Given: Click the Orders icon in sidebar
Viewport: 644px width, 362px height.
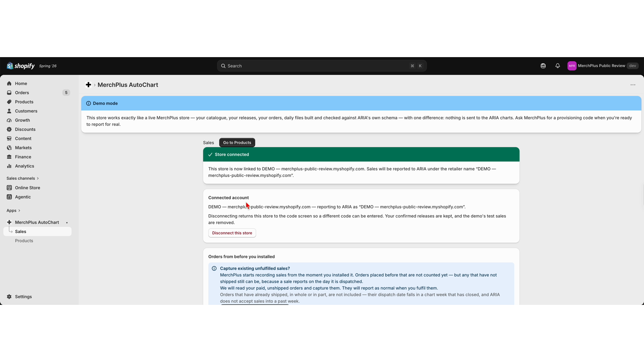Looking at the screenshot, I should (9, 93).
